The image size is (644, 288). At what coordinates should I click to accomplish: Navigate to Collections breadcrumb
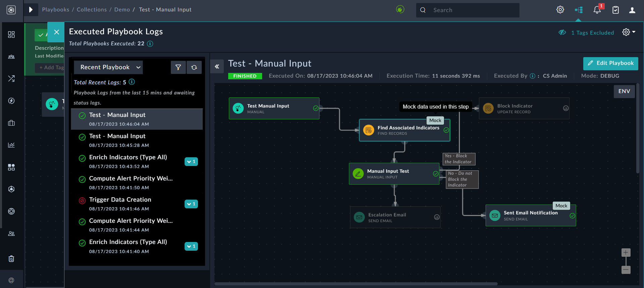pyautogui.click(x=92, y=10)
